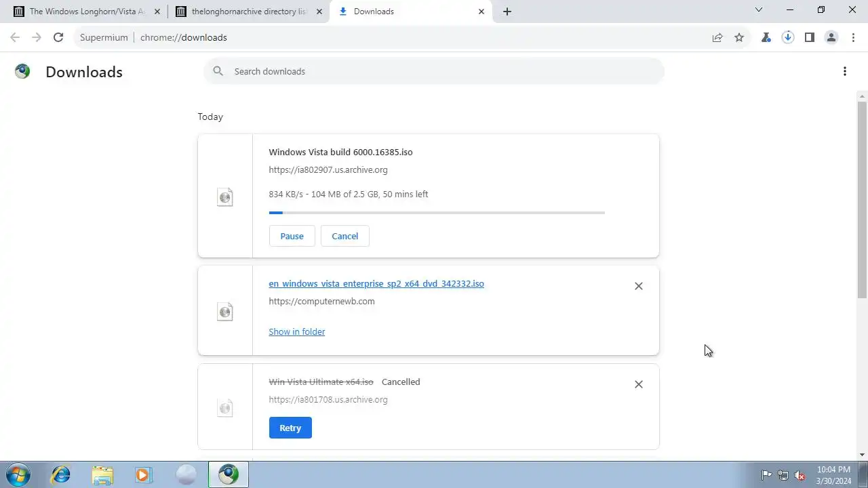This screenshot has width=868, height=488.
Task: Open the profile avatar icon
Action: pos(831,37)
